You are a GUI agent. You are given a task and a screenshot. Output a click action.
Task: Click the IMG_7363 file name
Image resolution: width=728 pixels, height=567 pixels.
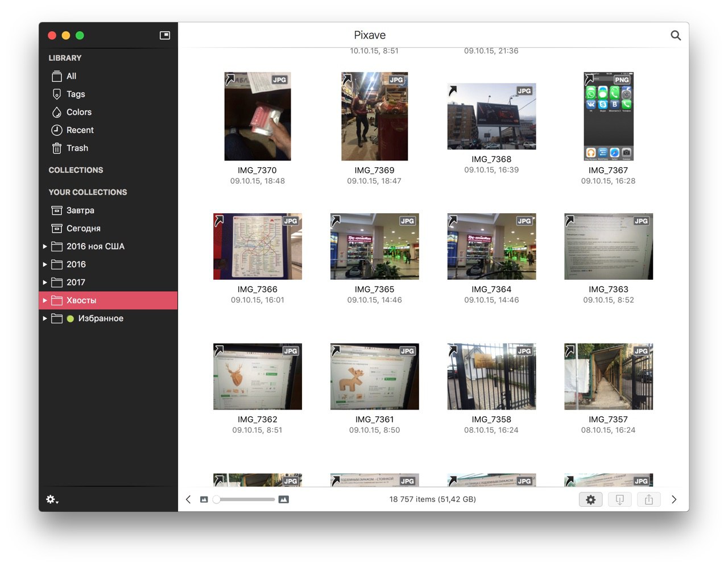tap(609, 289)
